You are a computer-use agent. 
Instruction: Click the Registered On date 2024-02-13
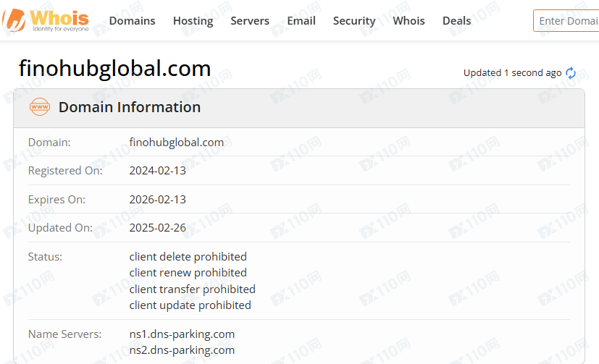pos(157,171)
